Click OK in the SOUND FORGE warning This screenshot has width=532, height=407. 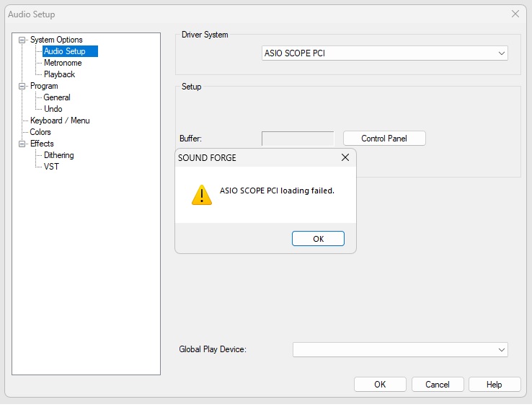(x=318, y=239)
